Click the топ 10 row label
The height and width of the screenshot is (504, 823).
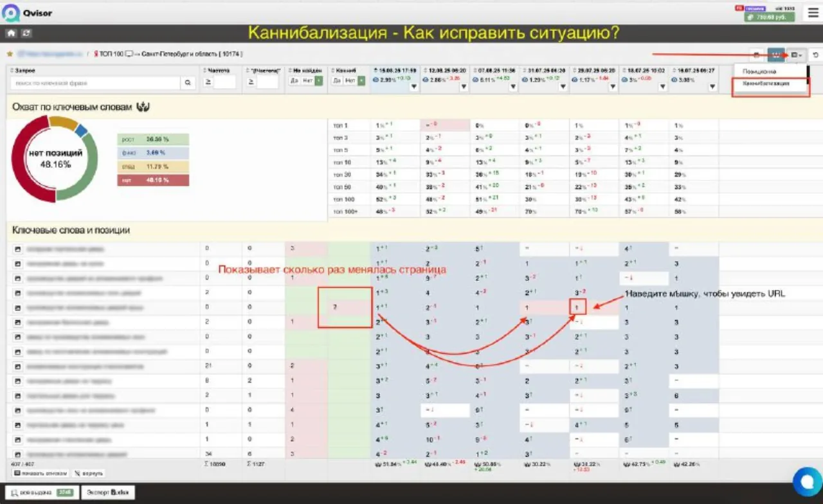[341, 162]
